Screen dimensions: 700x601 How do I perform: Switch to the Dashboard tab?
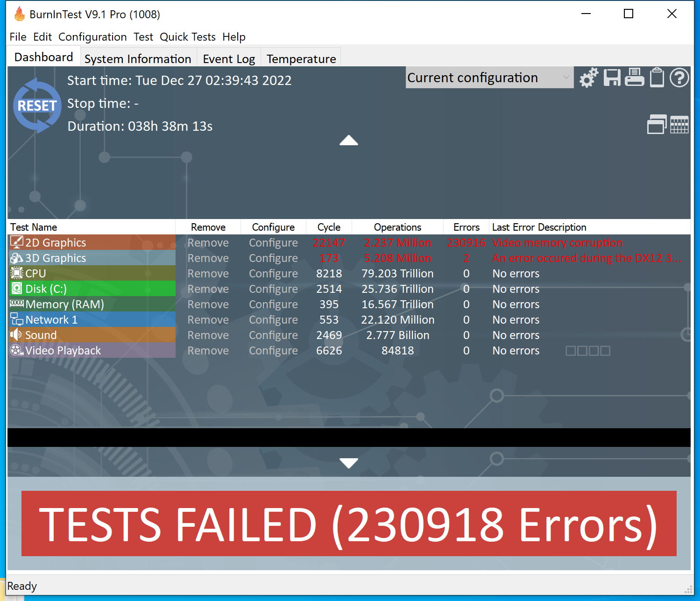pyautogui.click(x=44, y=57)
